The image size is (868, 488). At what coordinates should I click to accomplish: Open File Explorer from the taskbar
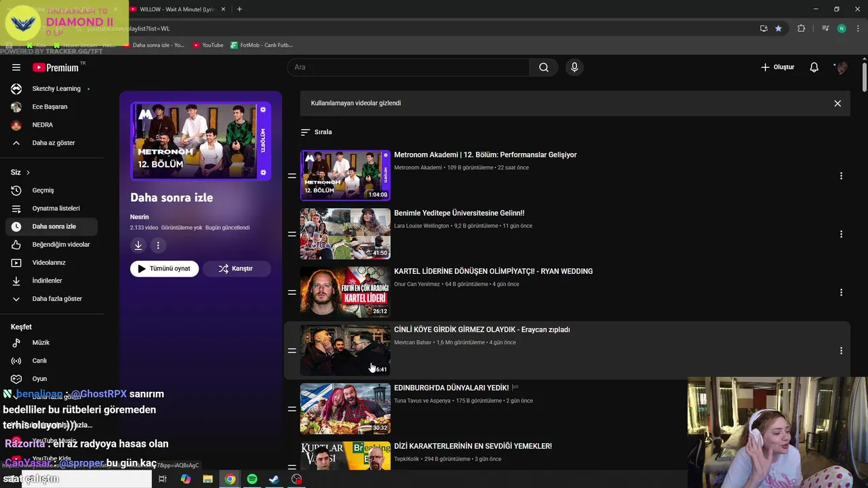pos(208,479)
